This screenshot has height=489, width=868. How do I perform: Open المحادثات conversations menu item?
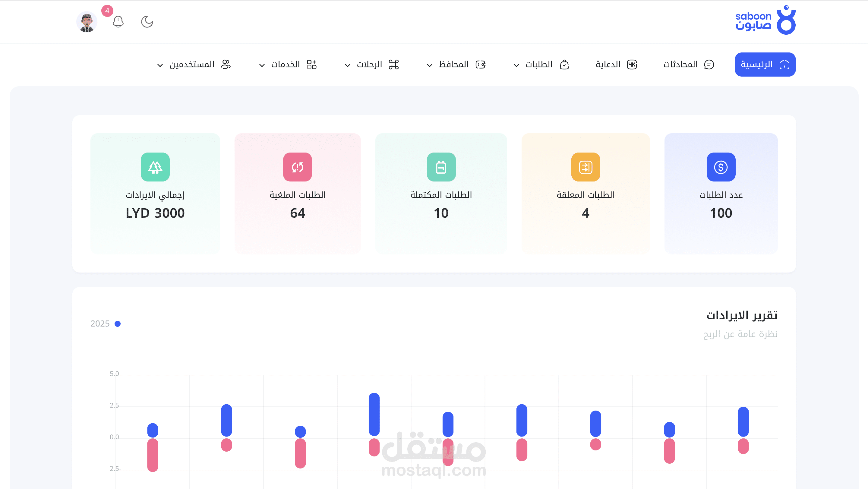pyautogui.click(x=688, y=65)
